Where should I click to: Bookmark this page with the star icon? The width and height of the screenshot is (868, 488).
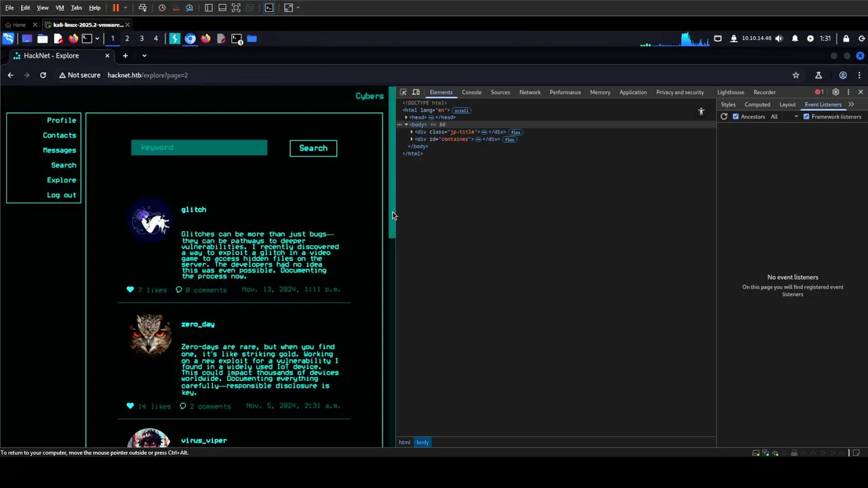(x=796, y=75)
